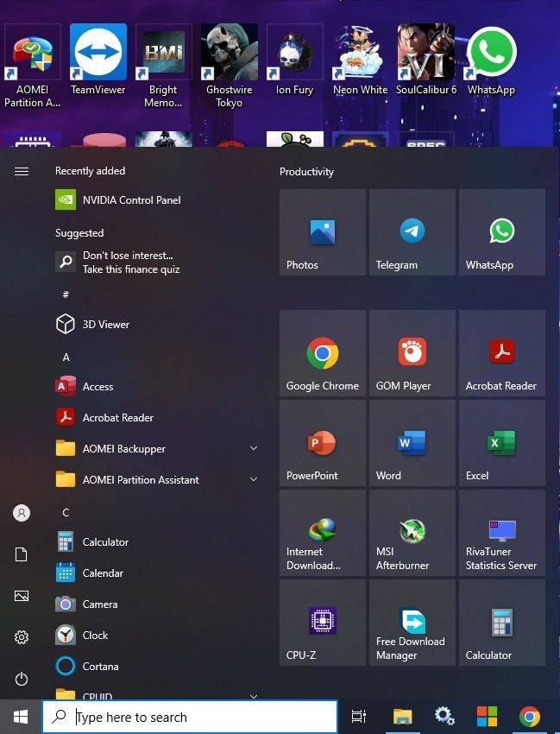Launch the Google Chrome tile
560x734 pixels.
(x=323, y=353)
